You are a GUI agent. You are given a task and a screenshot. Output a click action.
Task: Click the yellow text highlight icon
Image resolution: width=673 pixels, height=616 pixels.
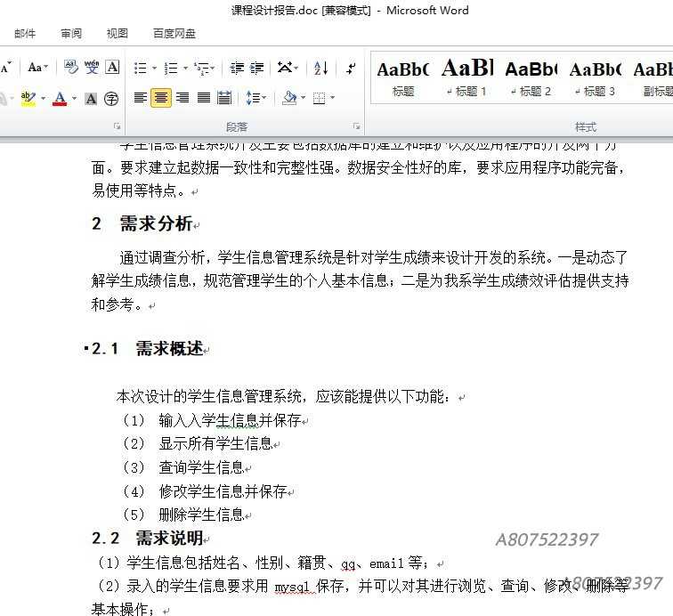(28, 99)
